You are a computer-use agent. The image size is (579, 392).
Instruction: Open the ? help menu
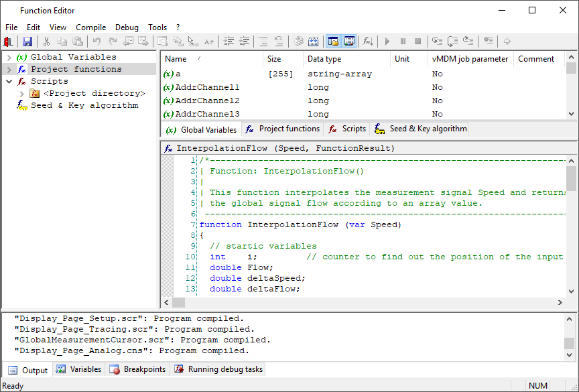[178, 27]
